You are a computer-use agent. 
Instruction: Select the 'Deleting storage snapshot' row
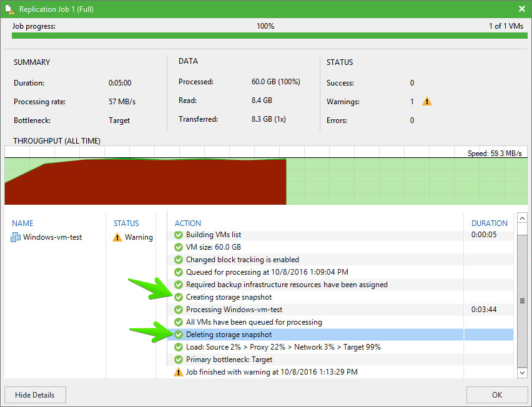click(340, 335)
